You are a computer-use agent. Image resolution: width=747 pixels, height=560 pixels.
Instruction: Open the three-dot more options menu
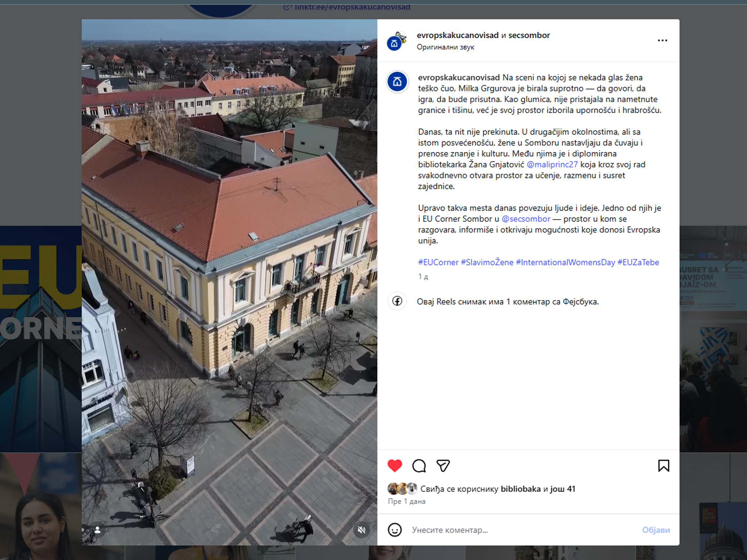point(662,40)
